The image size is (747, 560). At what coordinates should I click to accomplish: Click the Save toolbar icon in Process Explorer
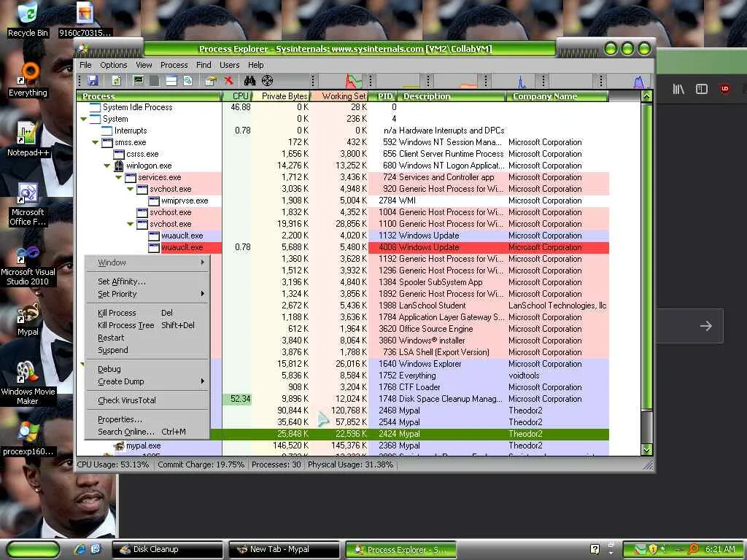[93, 80]
